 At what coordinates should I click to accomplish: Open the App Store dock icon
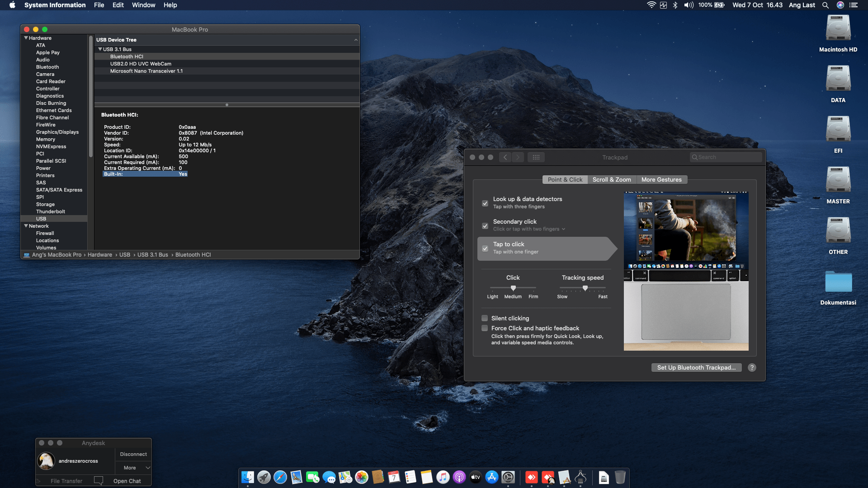tap(492, 477)
